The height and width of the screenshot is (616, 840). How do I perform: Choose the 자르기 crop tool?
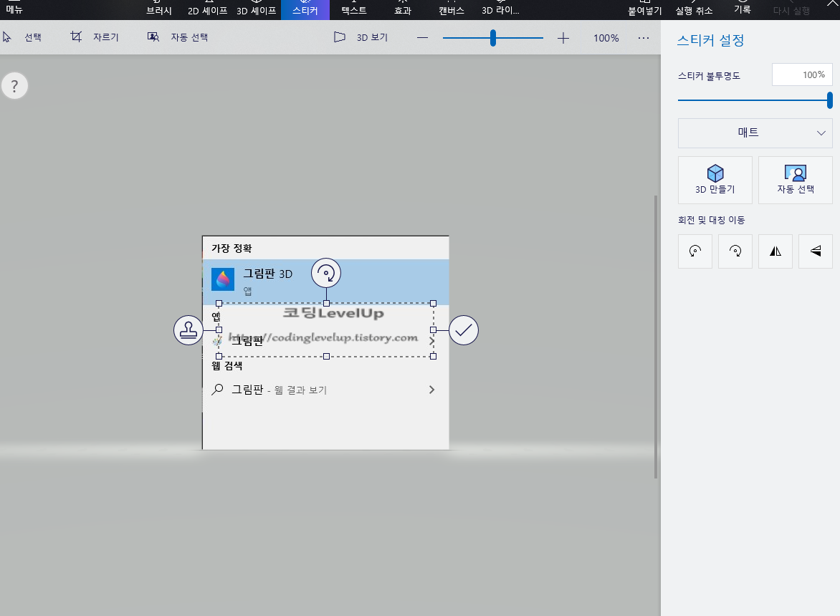[95, 37]
